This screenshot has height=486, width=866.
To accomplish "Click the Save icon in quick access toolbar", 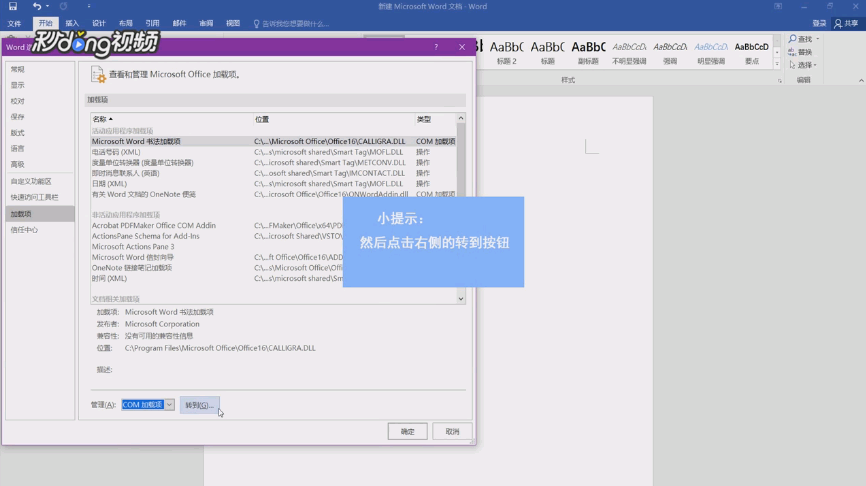I will [13, 7].
